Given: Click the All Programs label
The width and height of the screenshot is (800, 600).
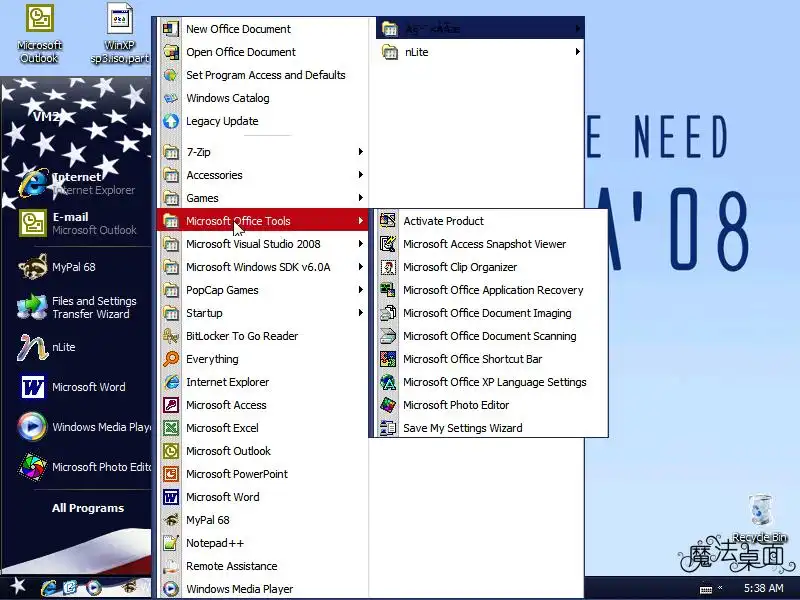Looking at the screenshot, I should click(x=88, y=508).
